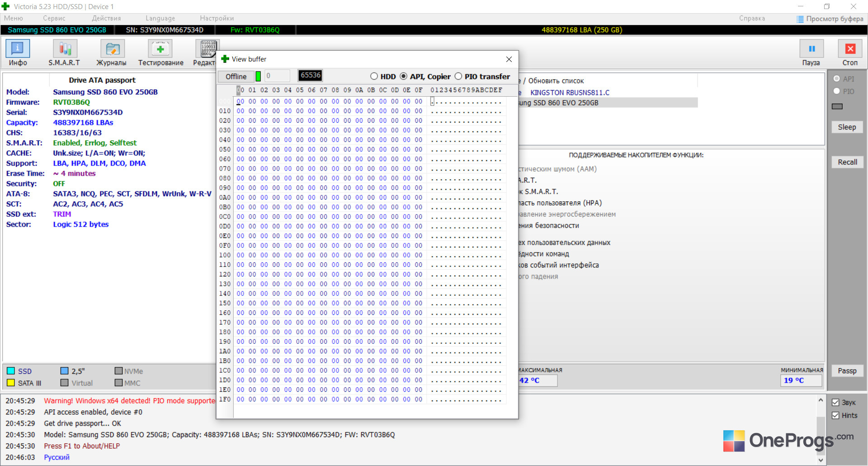Close the View buffer dialog
Image resolution: width=868 pixels, height=466 pixels.
pos(509,59)
